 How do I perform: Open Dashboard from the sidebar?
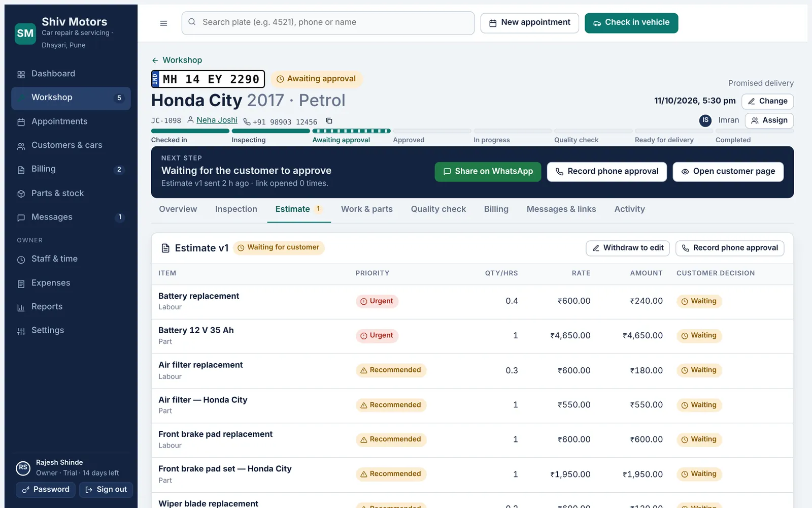[71, 74]
